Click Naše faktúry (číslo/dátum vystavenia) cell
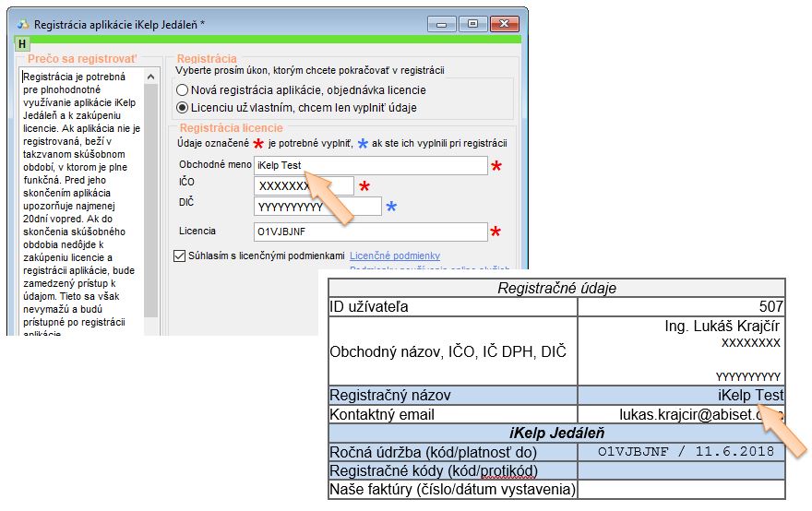812x511 pixels. (x=453, y=489)
